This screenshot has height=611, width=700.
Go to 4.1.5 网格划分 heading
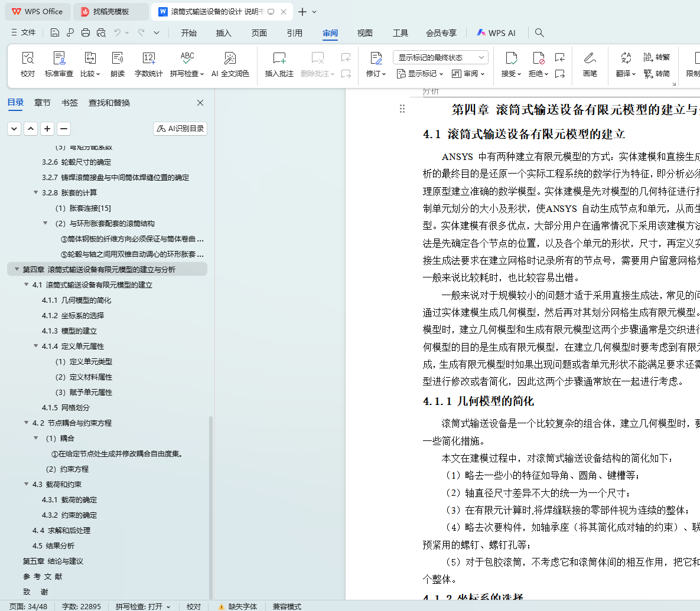pyautogui.click(x=66, y=408)
